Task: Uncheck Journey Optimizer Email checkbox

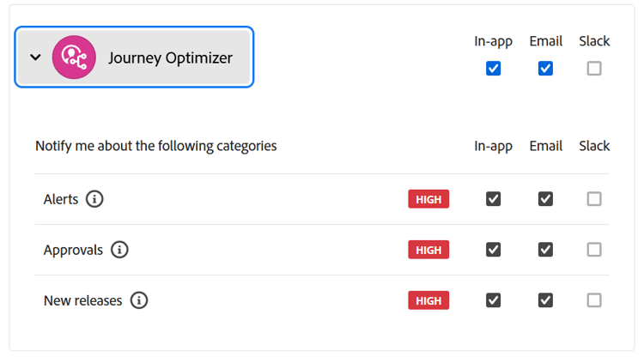Action: point(545,69)
